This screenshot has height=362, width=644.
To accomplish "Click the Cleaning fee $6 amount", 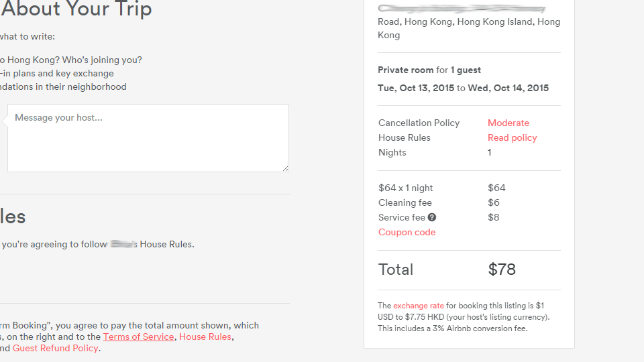I will (493, 202).
